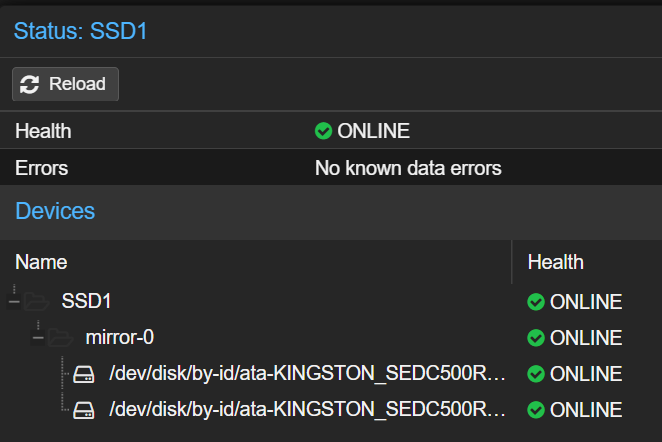Sort devices by the Name column header
Image resolution: width=662 pixels, height=442 pixels.
pos(41,262)
